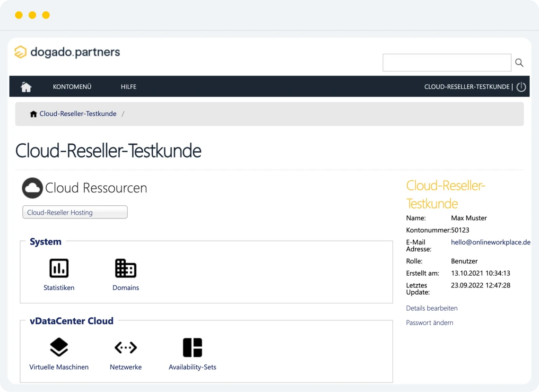This screenshot has width=539, height=392.
Task: Click the Netzwerke link label
Action: 125,367
